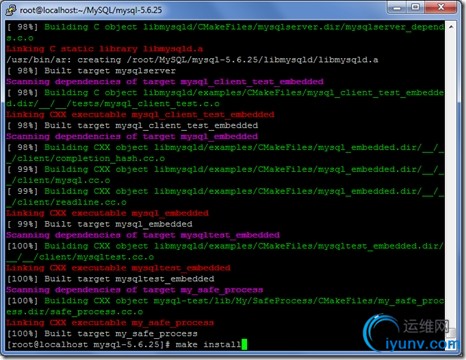This screenshot has height=360, width=466.
Task: Click 'Linking CXX executable mysqltest_embedded' line
Action: (x=118, y=268)
